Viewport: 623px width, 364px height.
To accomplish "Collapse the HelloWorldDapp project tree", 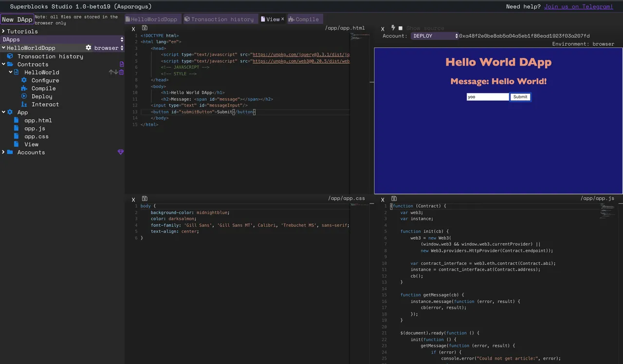I will coord(3,48).
